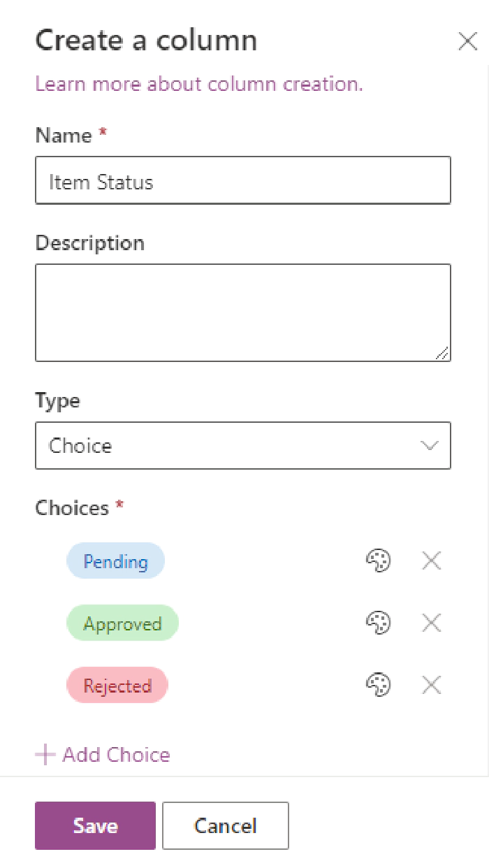
Task: Focus the Description text area
Action: click(x=242, y=312)
